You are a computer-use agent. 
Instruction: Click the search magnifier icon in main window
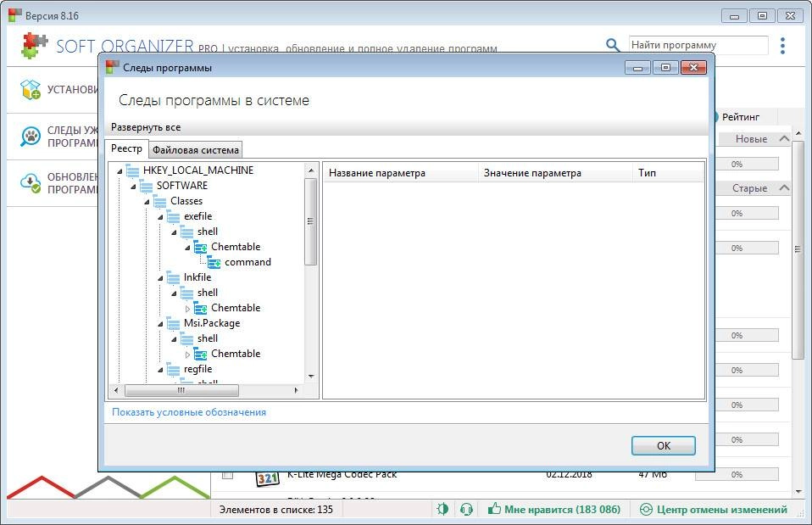click(x=613, y=45)
